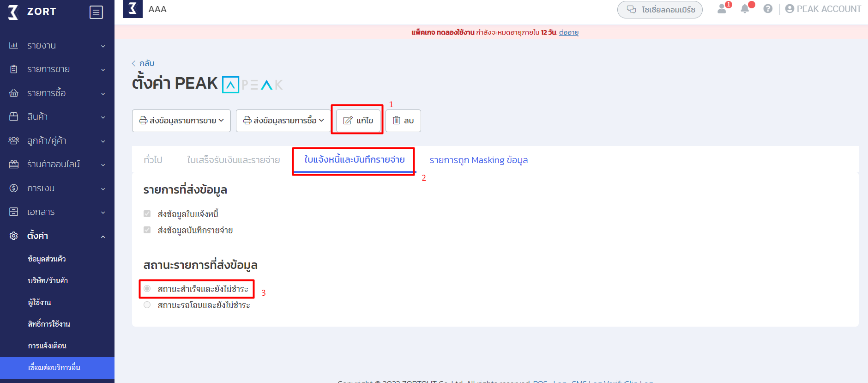Viewport: 868px width, 383px height.
Task: Expand the รายงาน sidebar menu
Action: pyautogui.click(x=57, y=46)
